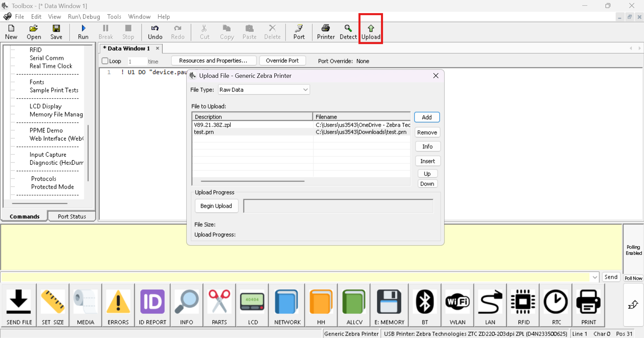Select the Stop icon

pos(128,32)
